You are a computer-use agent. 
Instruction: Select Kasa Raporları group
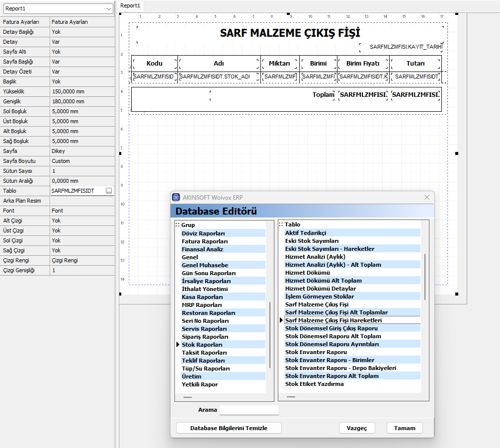click(223, 297)
